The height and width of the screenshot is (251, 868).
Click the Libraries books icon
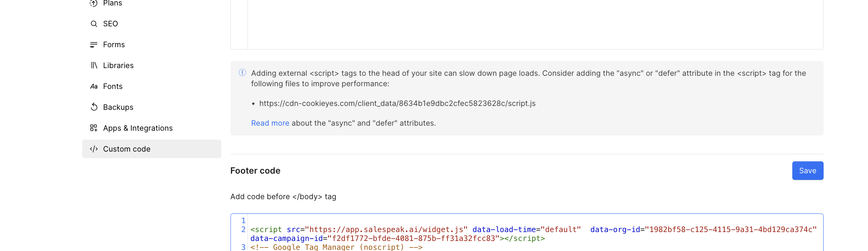click(94, 65)
